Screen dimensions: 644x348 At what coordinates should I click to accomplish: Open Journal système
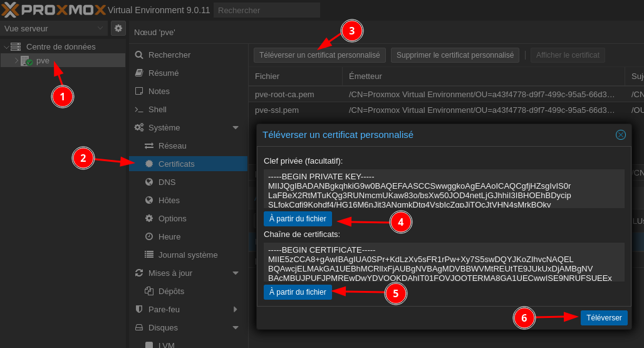coord(187,255)
